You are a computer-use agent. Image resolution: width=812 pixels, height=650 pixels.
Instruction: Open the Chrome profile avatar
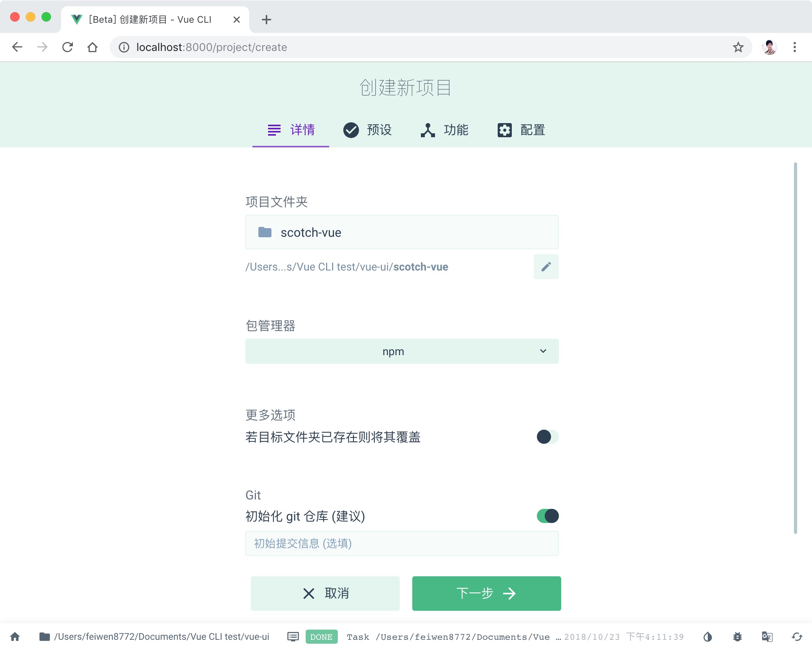(769, 47)
